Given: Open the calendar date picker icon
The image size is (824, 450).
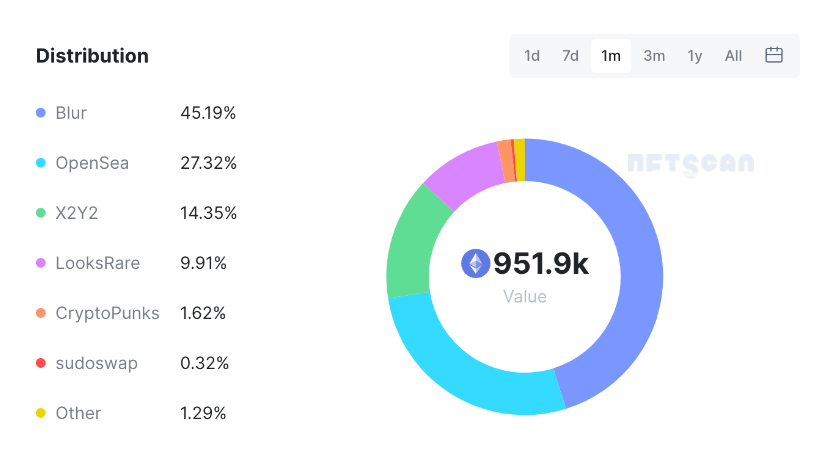Looking at the screenshot, I should click(x=774, y=55).
